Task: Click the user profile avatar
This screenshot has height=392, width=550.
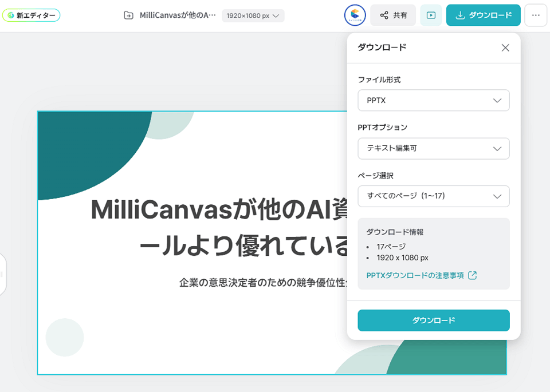Action: 355,15
